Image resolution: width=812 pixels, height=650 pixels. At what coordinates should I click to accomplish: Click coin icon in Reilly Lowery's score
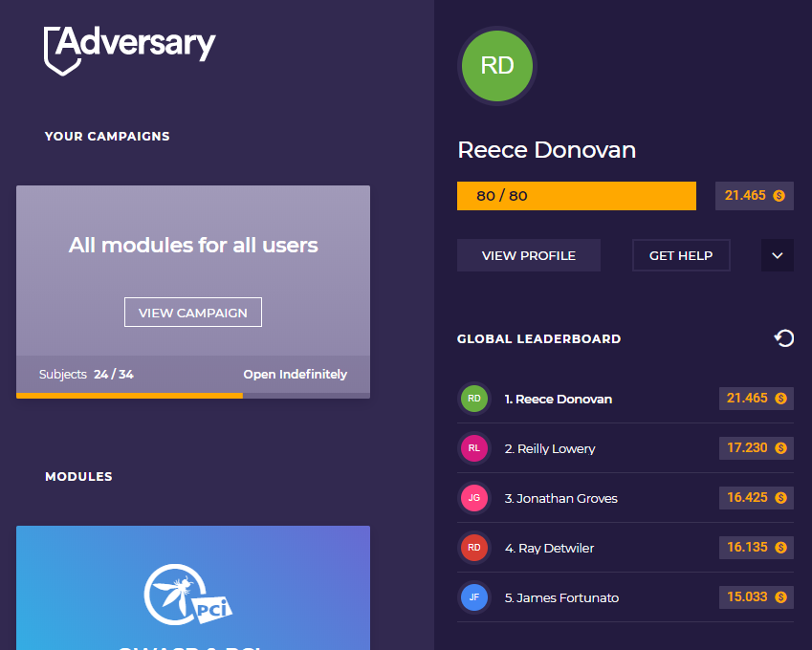tap(781, 448)
